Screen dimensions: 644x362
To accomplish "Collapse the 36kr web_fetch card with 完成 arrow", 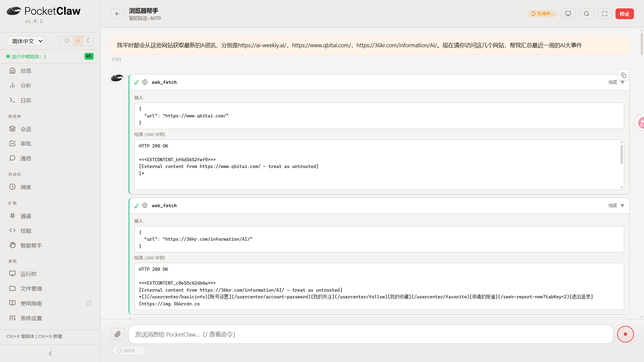I will pos(623,206).
